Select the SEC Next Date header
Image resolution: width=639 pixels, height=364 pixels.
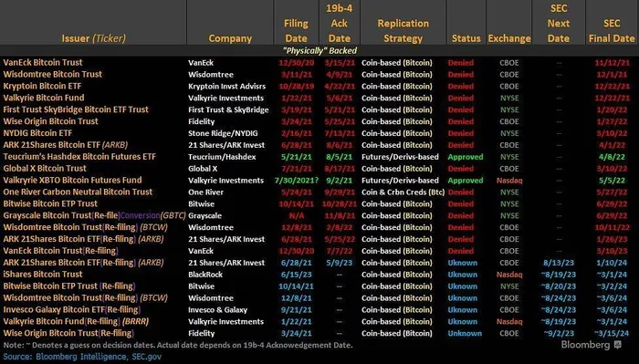[559, 23]
